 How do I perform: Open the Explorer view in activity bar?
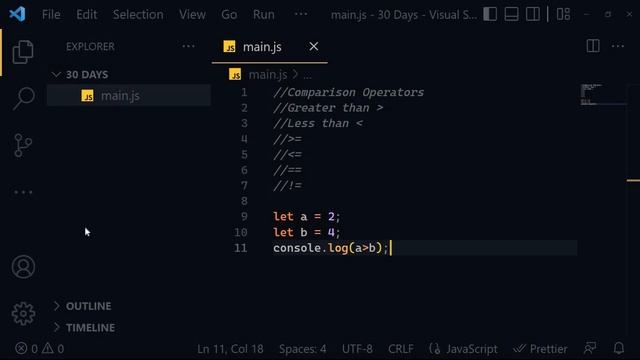click(x=23, y=52)
